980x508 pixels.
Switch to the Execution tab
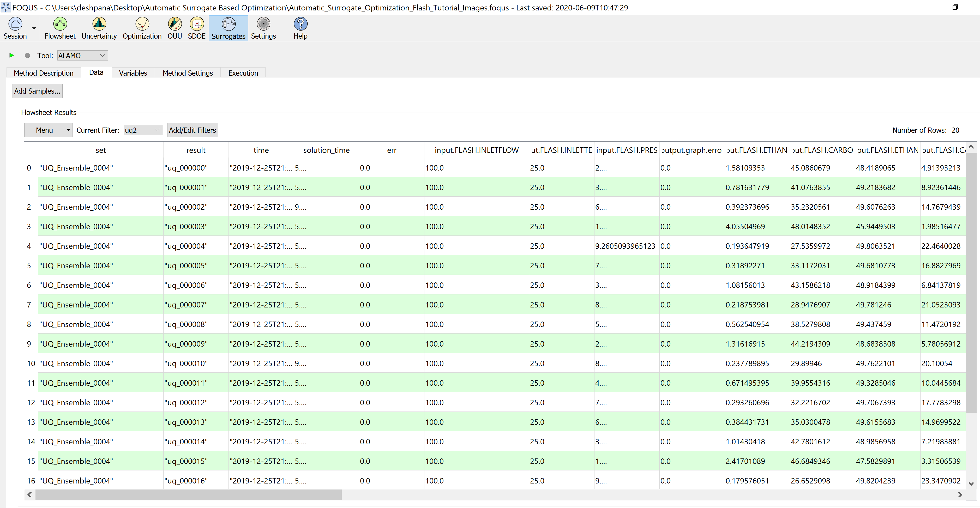coord(243,72)
